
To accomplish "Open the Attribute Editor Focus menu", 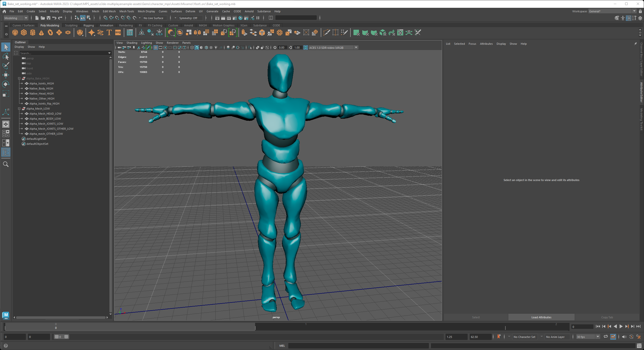I will click(472, 44).
